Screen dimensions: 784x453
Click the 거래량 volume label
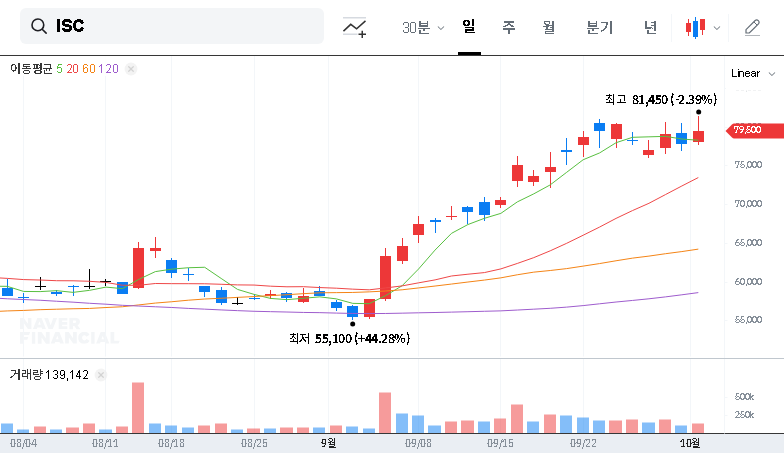pyautogui.click(x=26, y=375)
